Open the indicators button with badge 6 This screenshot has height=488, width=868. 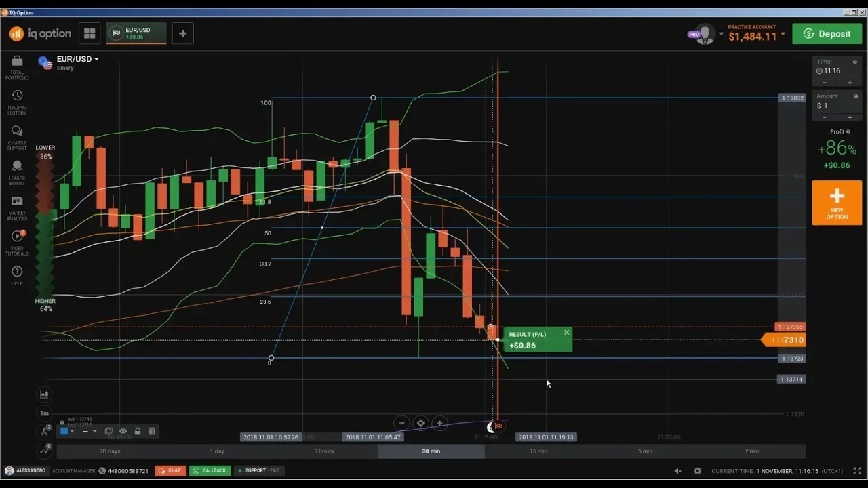[44, 449]
